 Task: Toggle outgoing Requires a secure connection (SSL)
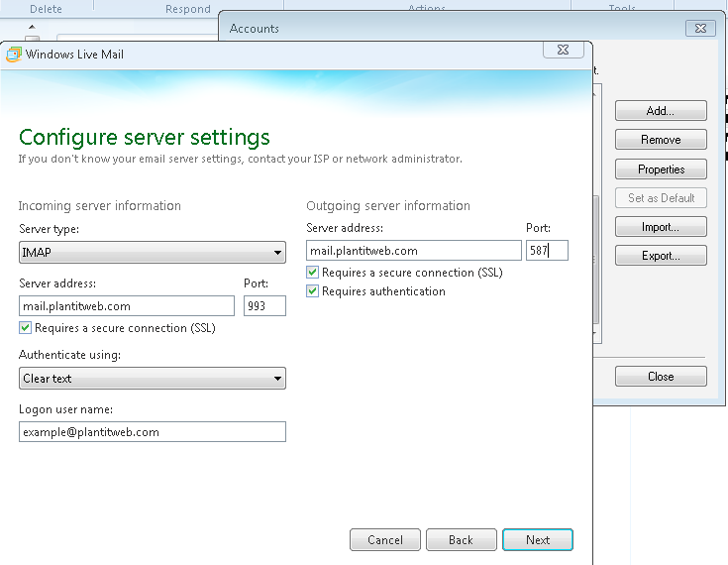coord(312,273)
